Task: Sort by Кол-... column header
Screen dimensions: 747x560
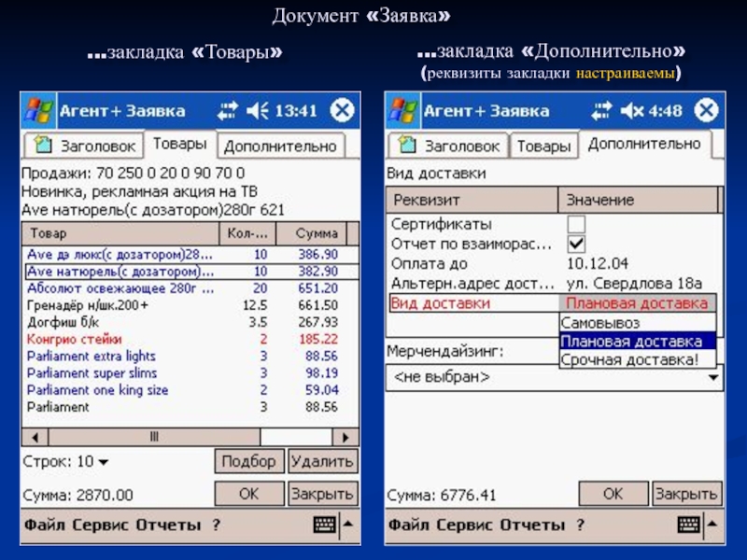Action: [x=247, y=233]
